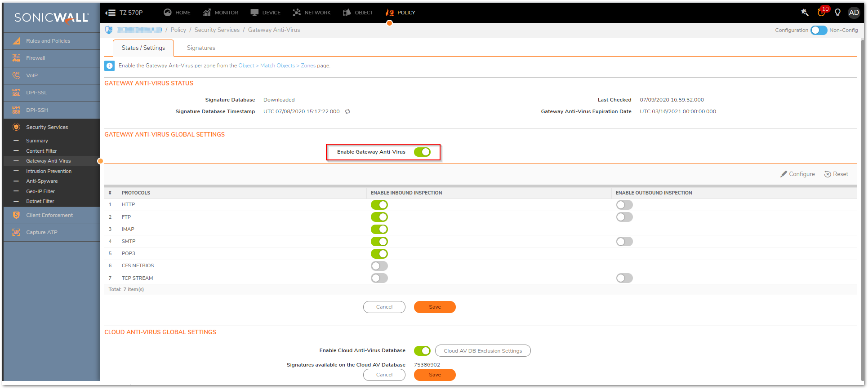The height and width of the screenshot is (389, 868).
Task: Click the blue info icon beside zone note
Action: click(109, 66)
